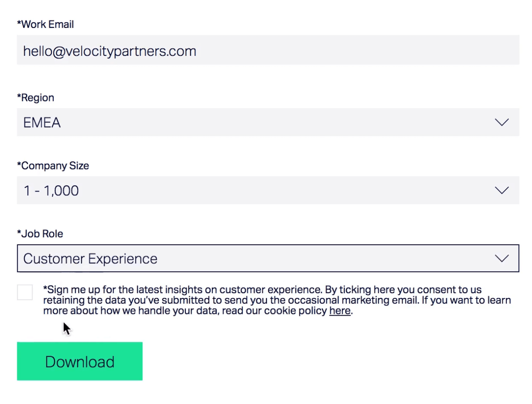
Task: Click the "*Work Email" field label
Action: (x=45, y=24)
